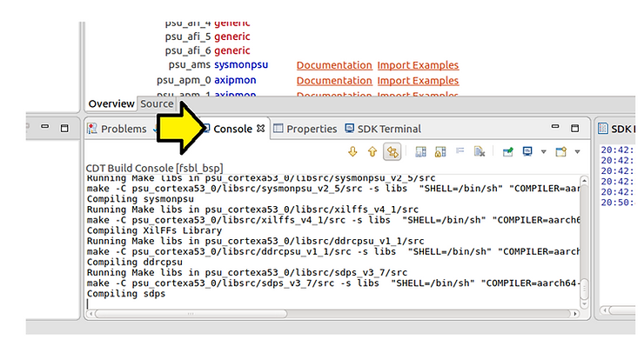The image size is (644, 346).
Task: Select the Console tab
Action: tap(232, 129)
